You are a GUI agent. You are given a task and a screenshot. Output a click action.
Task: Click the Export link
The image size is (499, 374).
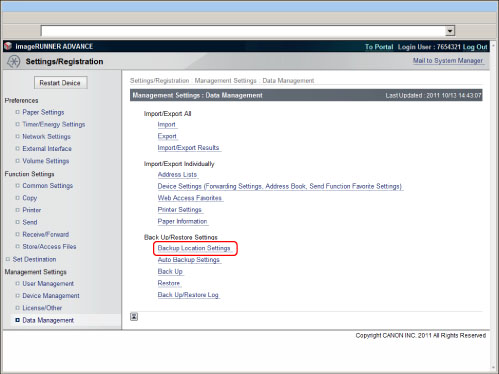tap(167, 136)
